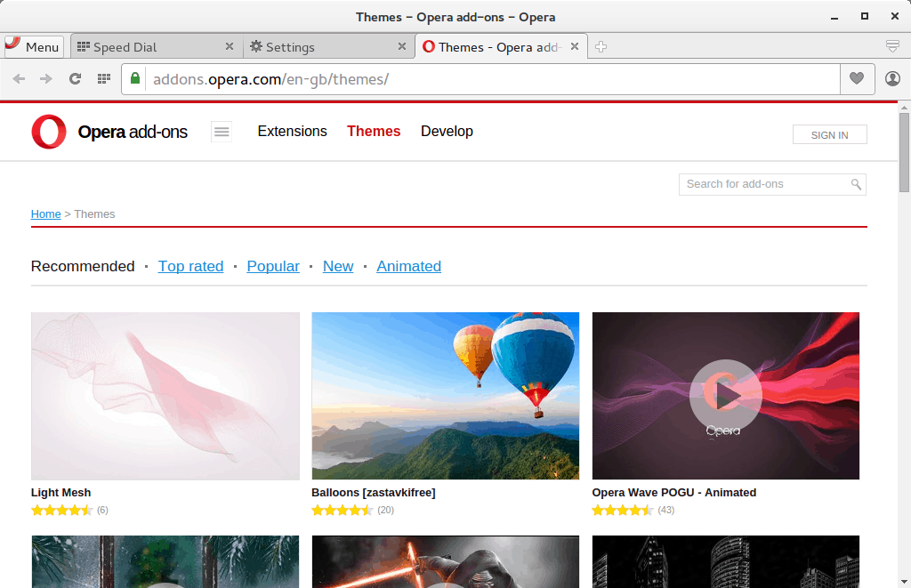The height and width of the screenshot is (588, 911).
Task: Open the Extensions section
Action: pyautogui.click(x=292, y=132)
